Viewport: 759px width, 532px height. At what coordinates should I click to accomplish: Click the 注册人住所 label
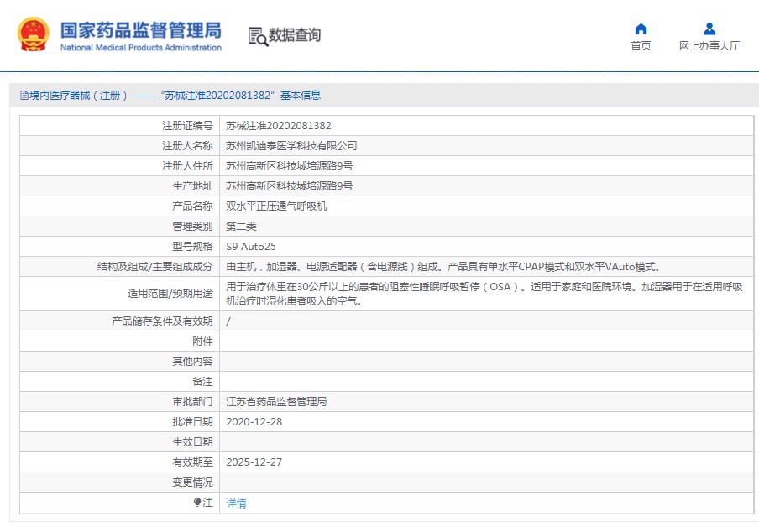(x=187, y=166)
